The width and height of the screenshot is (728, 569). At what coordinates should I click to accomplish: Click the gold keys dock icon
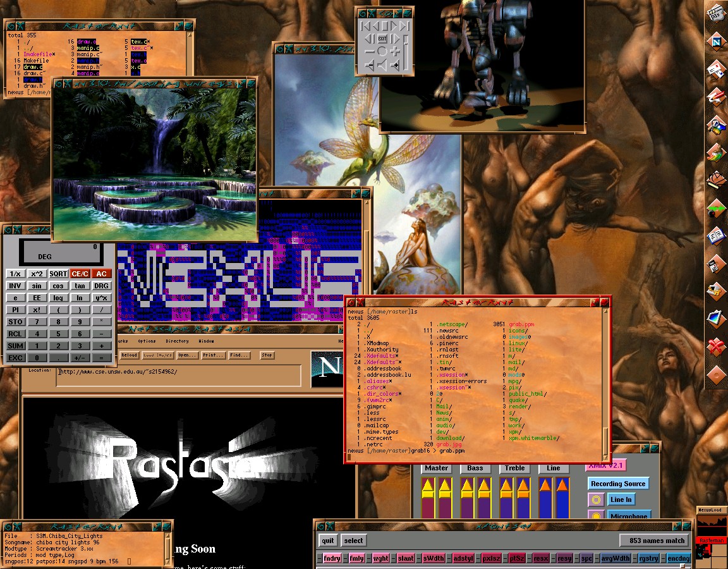click(716, 291)
